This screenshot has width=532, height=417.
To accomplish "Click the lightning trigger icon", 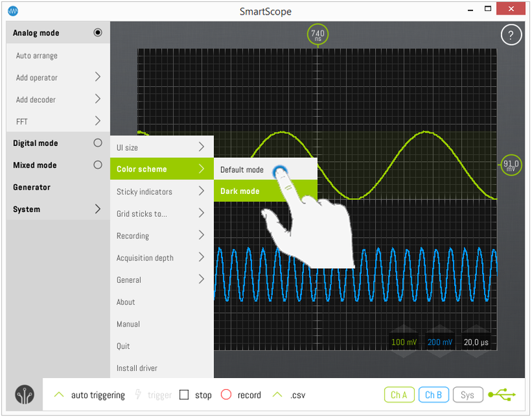I will 138,395.
